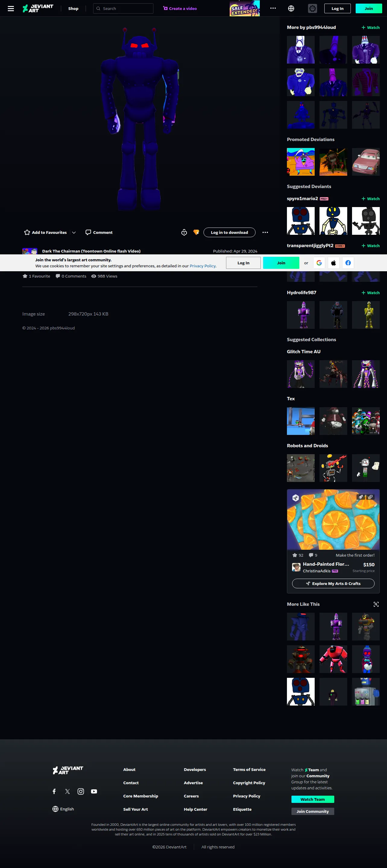
Task: Open the hamburger navigation menu
Action: point(11,8)
